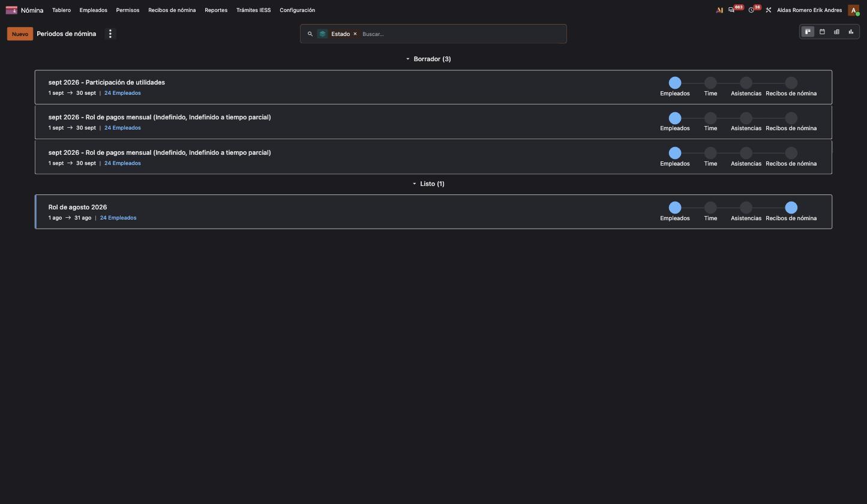Open the activities clock icon

click(x=751, y=10)
